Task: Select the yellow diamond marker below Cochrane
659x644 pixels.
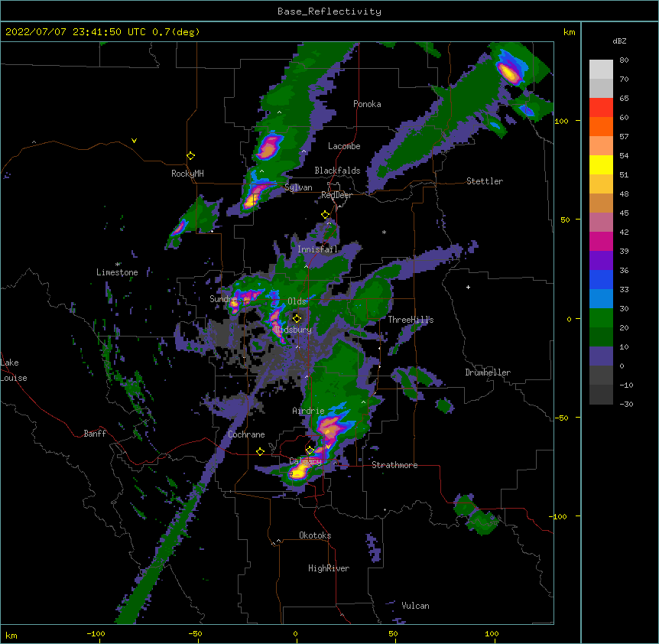Action: pyautogui.click(x=260, y=451)
